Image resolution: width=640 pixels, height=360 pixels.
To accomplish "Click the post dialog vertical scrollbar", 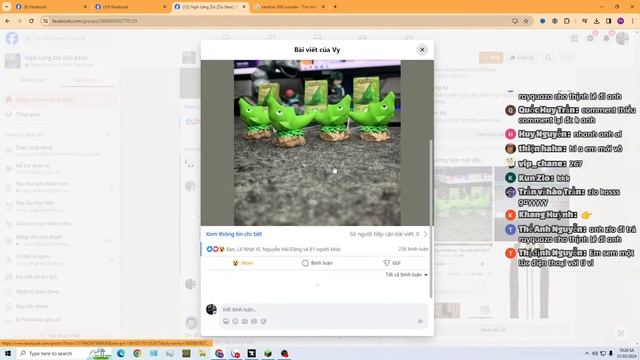I will pos(431,218).
